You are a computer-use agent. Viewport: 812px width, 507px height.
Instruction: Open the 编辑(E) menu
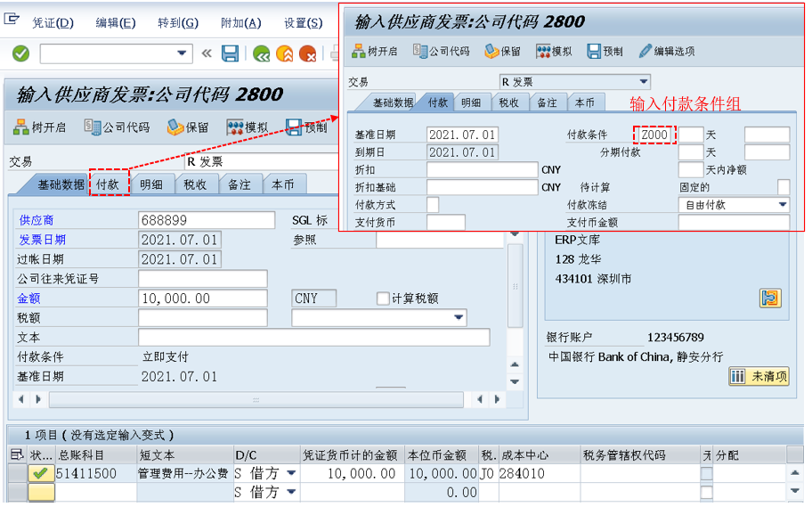coord(116,23)
